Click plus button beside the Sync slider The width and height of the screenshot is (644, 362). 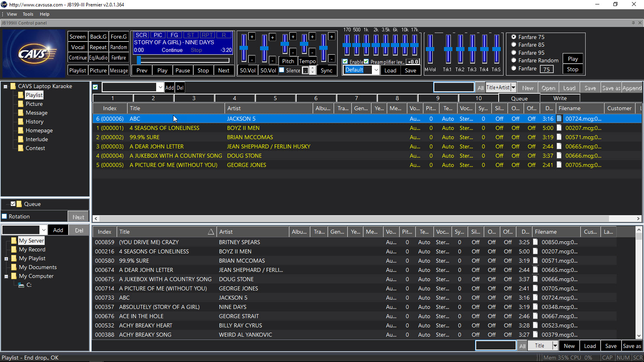point(332,37)
